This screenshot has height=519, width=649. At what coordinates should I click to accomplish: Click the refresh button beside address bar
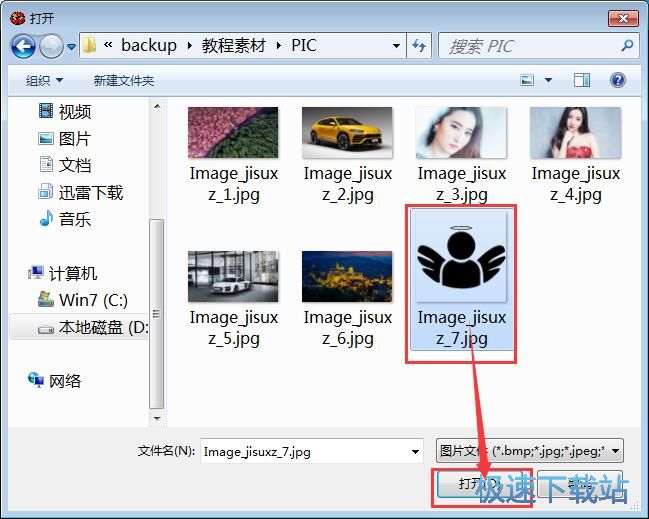[419, 46]
